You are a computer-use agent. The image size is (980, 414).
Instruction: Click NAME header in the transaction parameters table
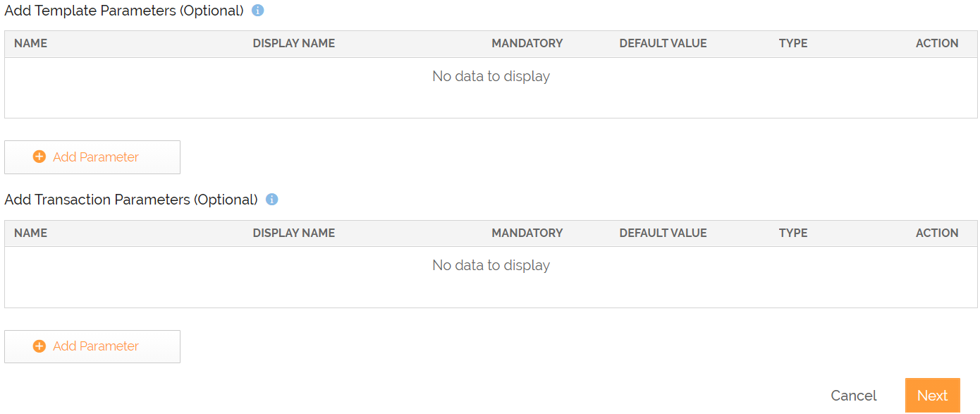point(31,233)
